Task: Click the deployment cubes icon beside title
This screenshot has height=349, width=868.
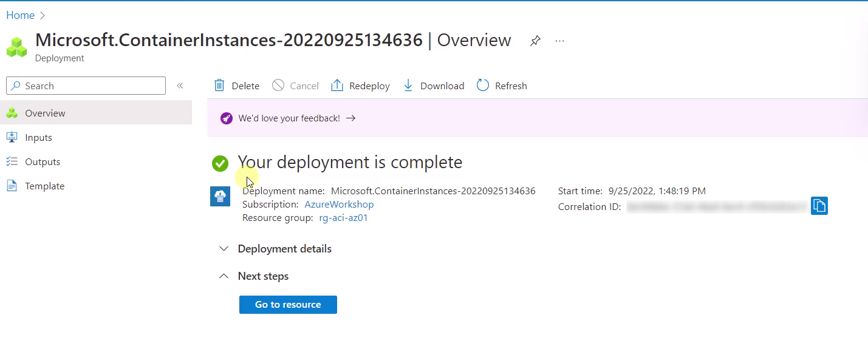Action: pyautogui.click(x=17, y=47)
